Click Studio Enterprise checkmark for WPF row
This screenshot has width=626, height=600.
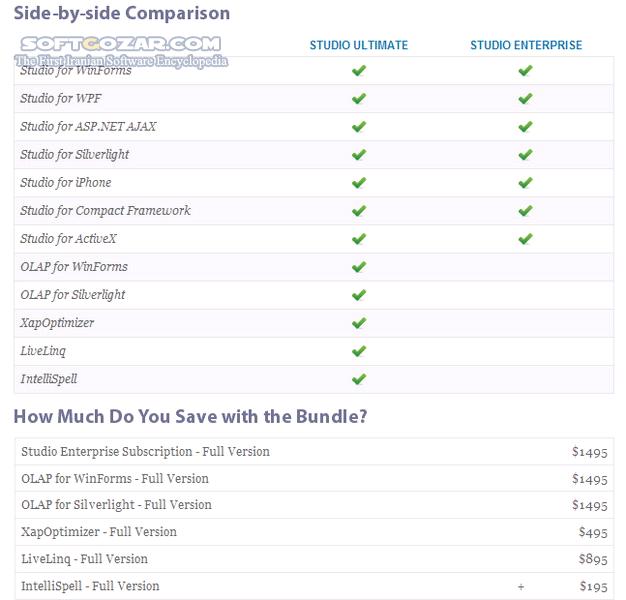pos(525,99)
